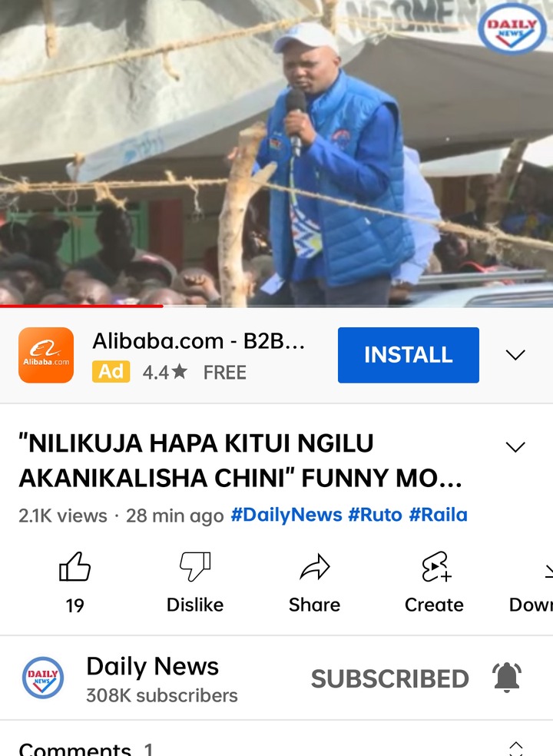553x756 pixels.
Task: Tap the Create short remix icon
Action: click(x=435, y=566)
